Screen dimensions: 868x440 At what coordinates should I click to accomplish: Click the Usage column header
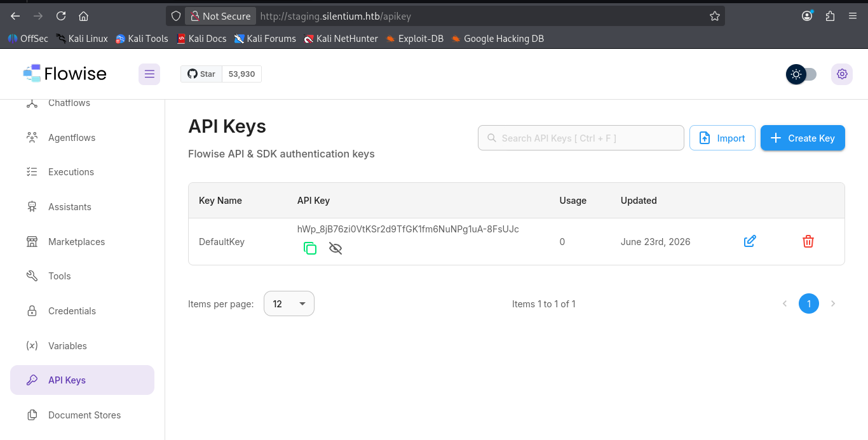pos(573,201)
